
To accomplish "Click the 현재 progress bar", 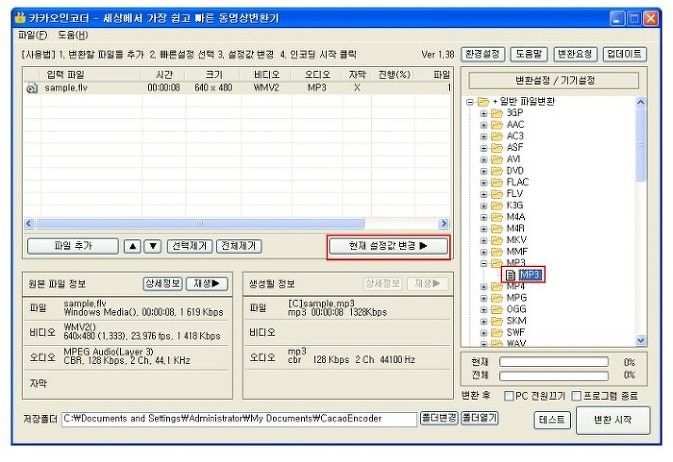I will [554, 362].
